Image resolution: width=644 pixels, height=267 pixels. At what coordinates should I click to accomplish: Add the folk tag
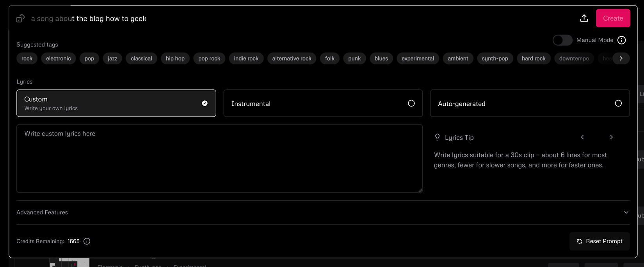click(330, 59)
